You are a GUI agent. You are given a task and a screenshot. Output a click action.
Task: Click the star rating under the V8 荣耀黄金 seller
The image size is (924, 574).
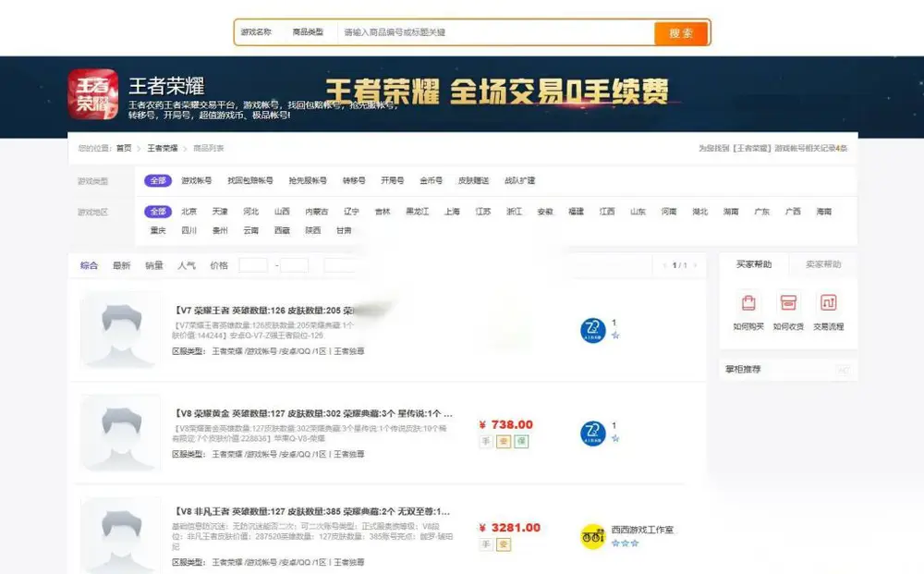615,438
